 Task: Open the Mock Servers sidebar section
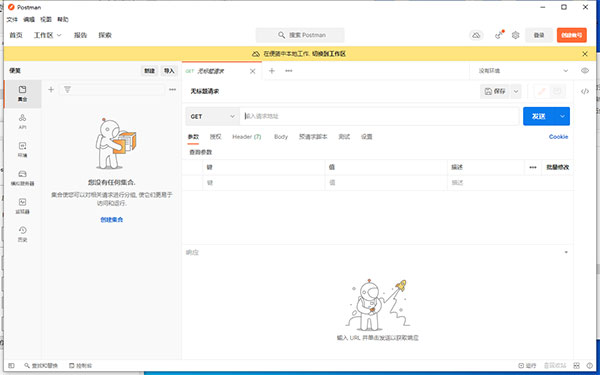[23, 178]
